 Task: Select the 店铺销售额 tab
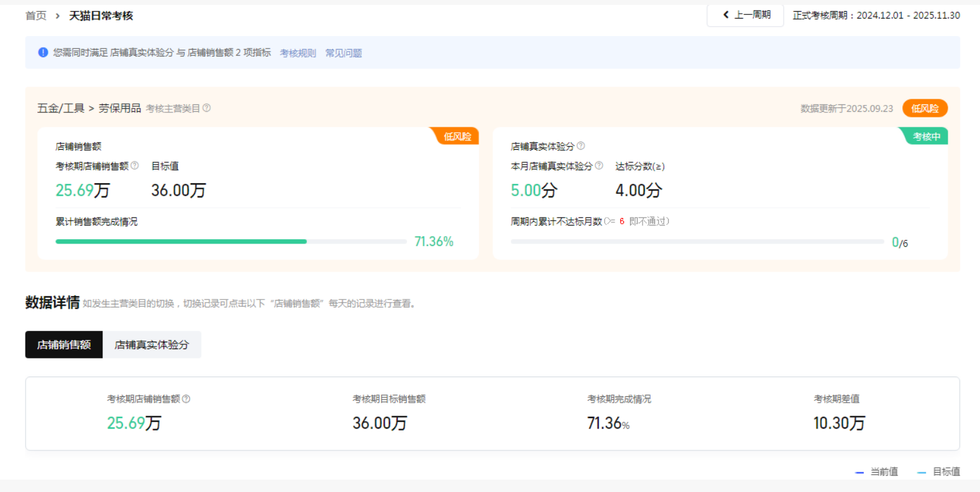click(x=64, y=345)
